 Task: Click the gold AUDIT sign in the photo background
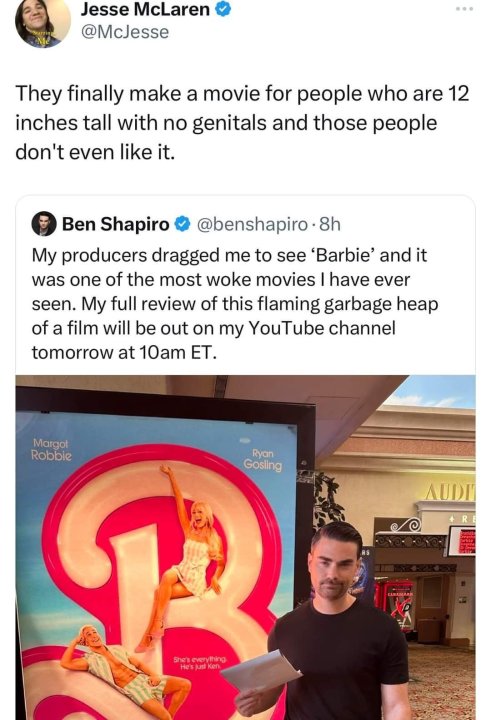pyautogui.click(x=449, y=492)
